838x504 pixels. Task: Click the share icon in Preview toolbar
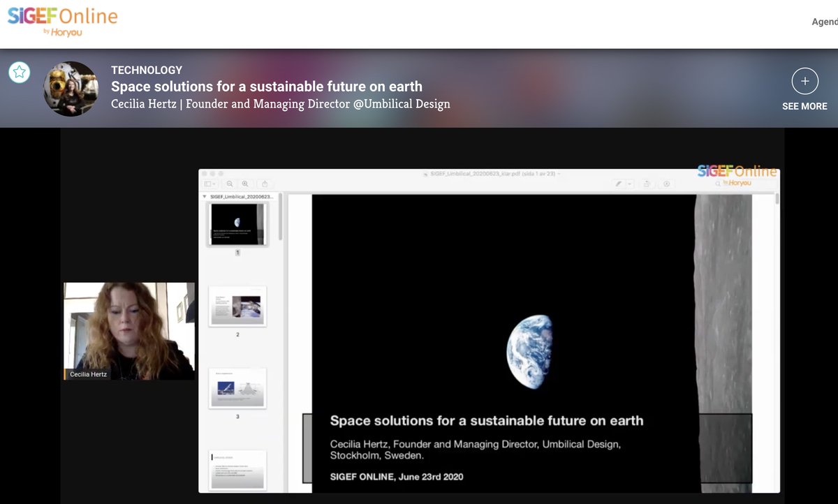pyautogui.click(x=265, y=184)
